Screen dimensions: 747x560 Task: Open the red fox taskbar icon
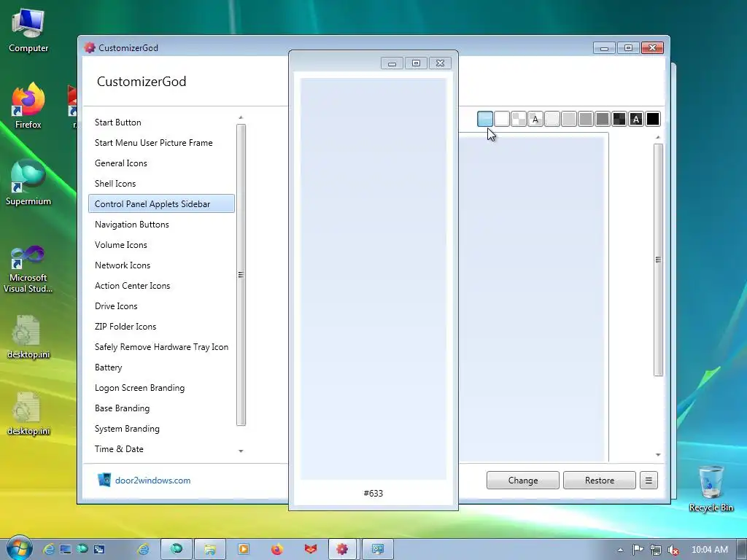coord(311,549)
